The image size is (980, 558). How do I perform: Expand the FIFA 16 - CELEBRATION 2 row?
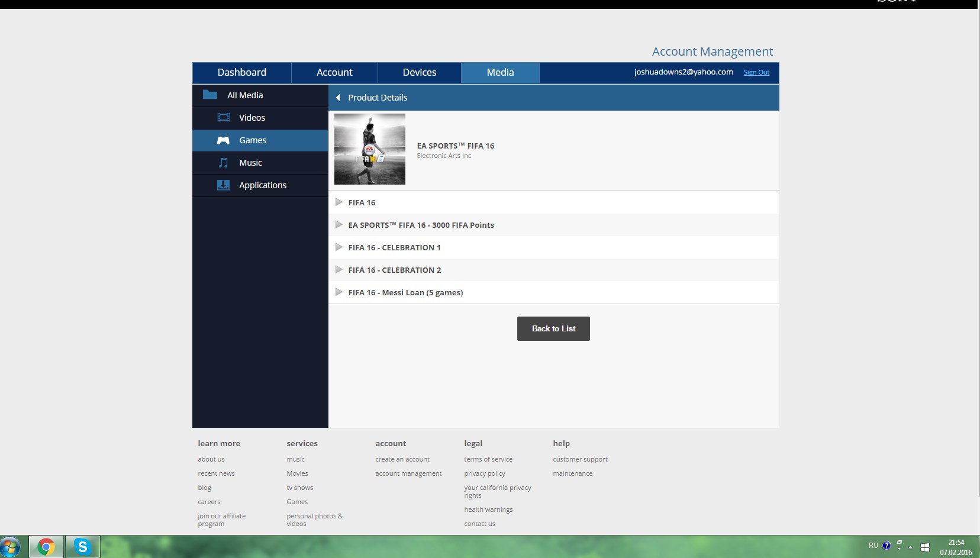coord(339,270)
